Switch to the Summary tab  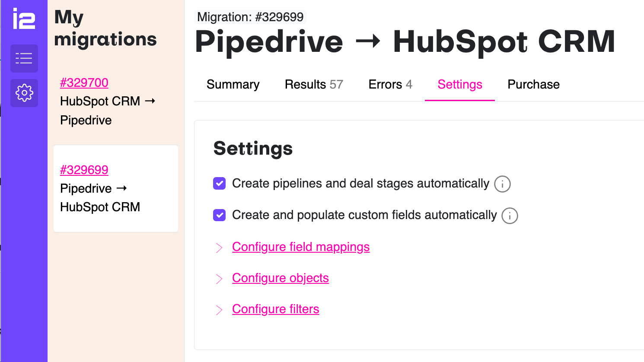coord(233,84)
